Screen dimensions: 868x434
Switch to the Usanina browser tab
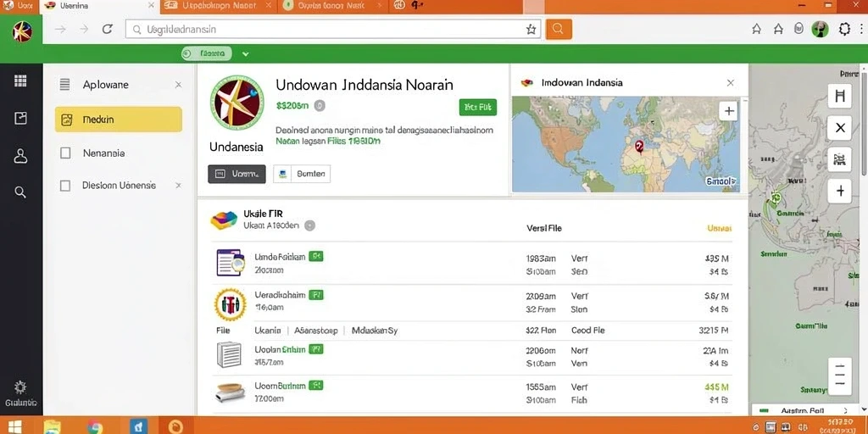pos(100,6)
